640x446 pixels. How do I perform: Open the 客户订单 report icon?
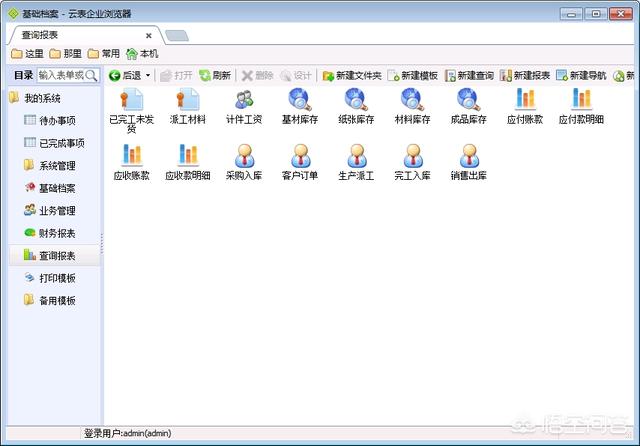click(x=300, y=162)
